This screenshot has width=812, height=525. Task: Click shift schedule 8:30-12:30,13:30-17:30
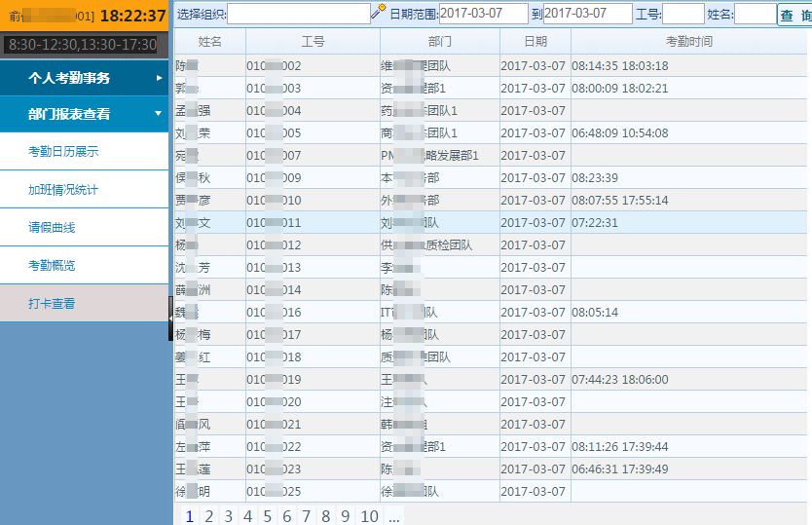click(x=83, y=45)
